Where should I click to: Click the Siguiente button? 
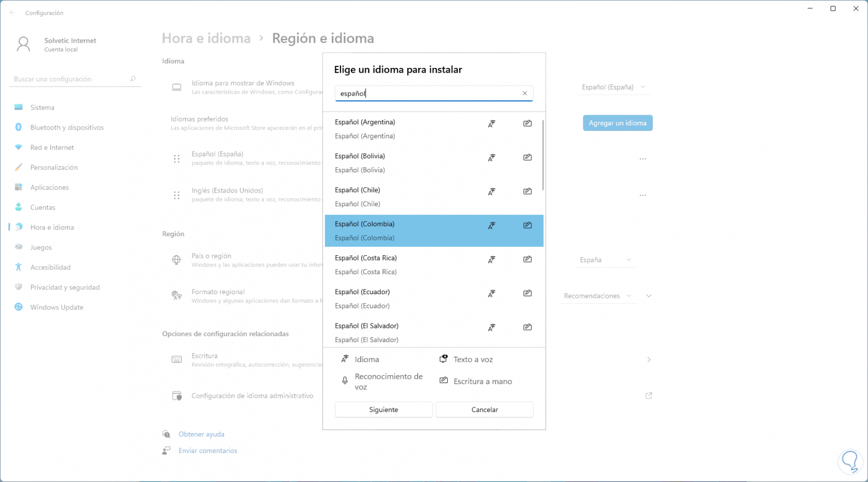coord(383,410)
